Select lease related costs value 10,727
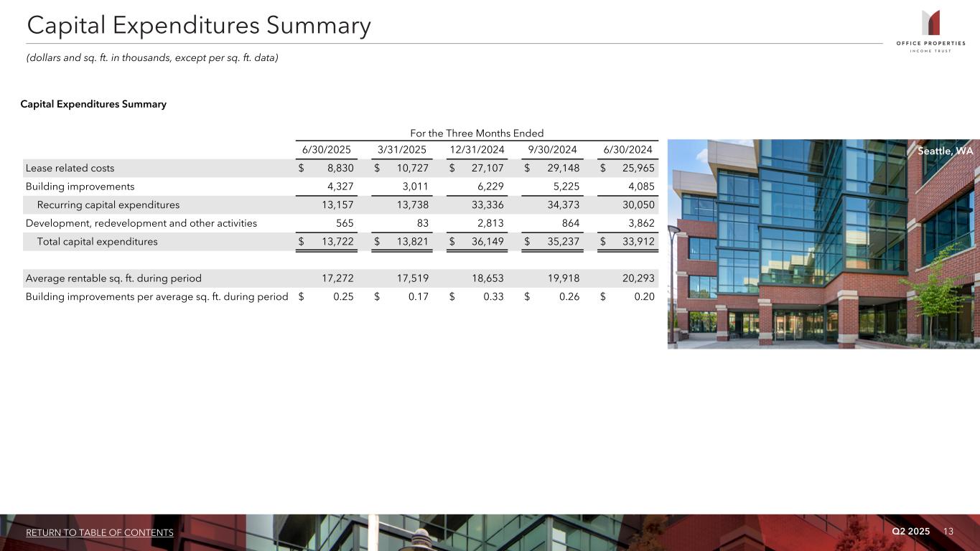Viewport: 980px width, 551px height. pyautogui.click(x=411, y=168)
